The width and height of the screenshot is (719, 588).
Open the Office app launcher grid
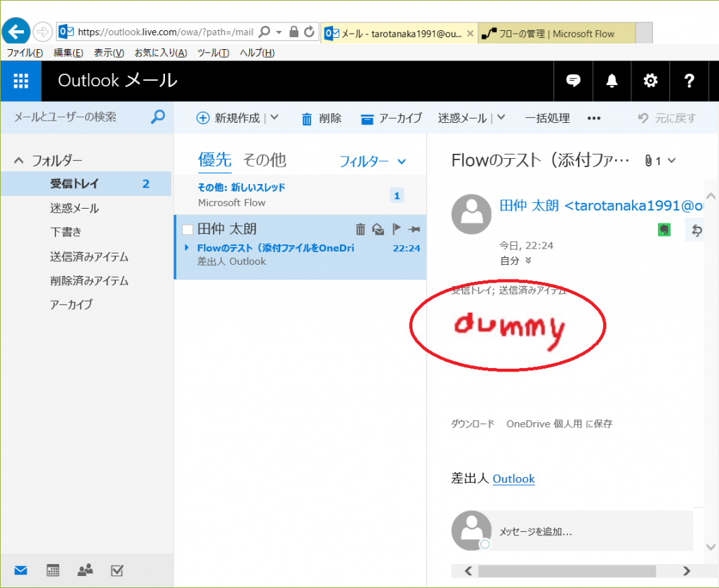pos(21,81)
